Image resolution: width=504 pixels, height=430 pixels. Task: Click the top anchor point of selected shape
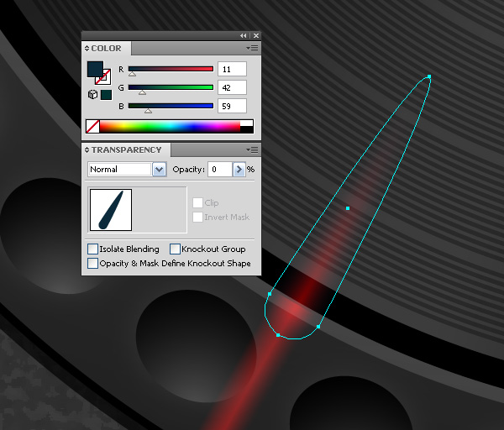pos(429,76)
